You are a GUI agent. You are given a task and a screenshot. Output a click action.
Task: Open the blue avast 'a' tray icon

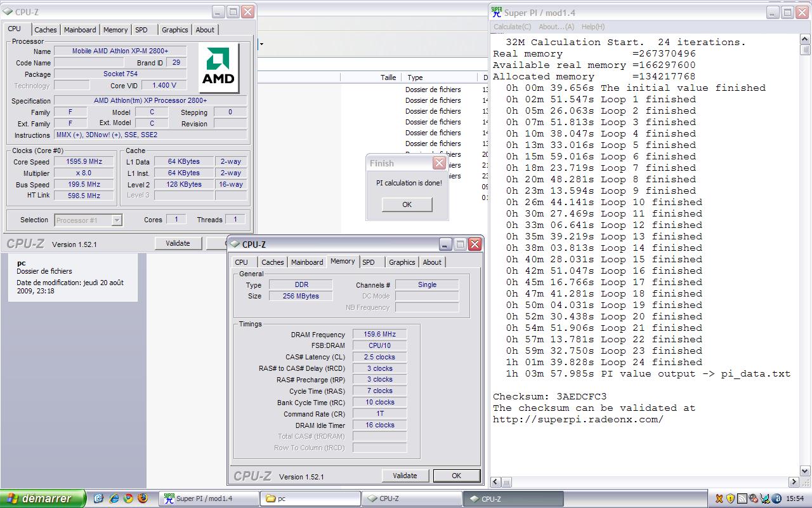775,498
